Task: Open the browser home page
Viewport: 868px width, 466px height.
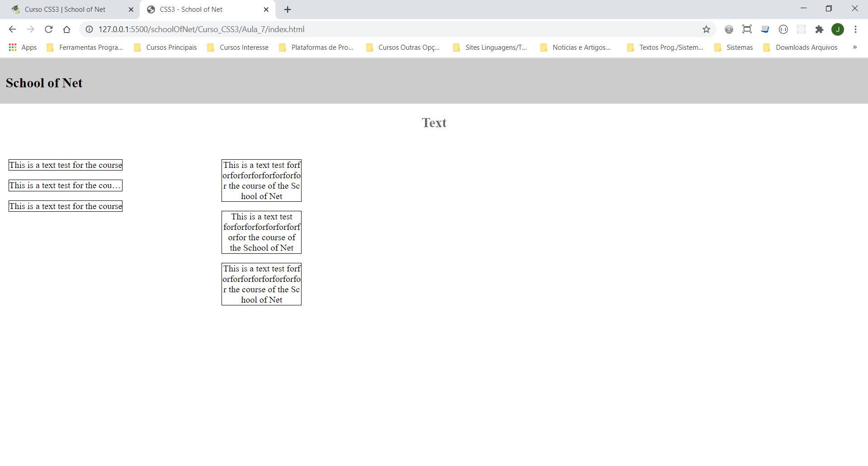Action: click(67, 29)
